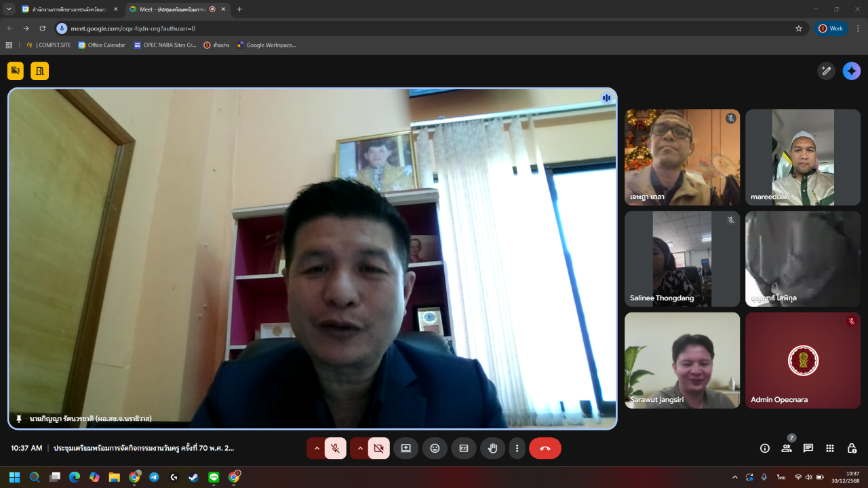Switch to the first browser tab
This screenshot has height=488, width=868.
point(69,9)
